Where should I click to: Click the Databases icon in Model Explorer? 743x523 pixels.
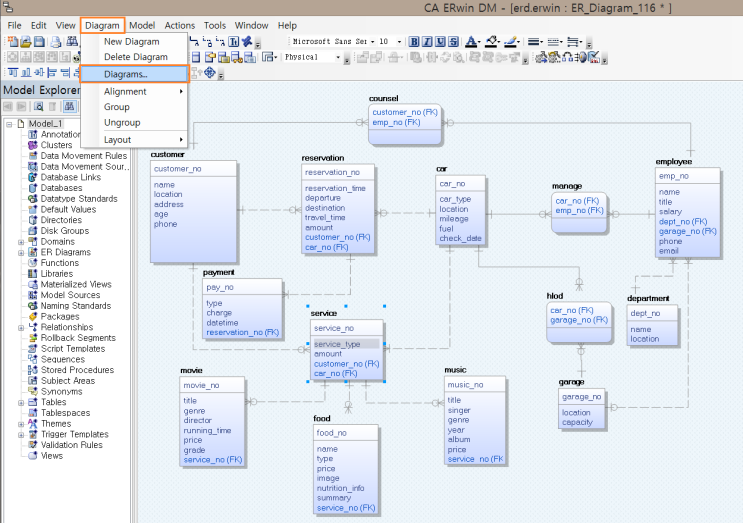click(x=33, y=188)
